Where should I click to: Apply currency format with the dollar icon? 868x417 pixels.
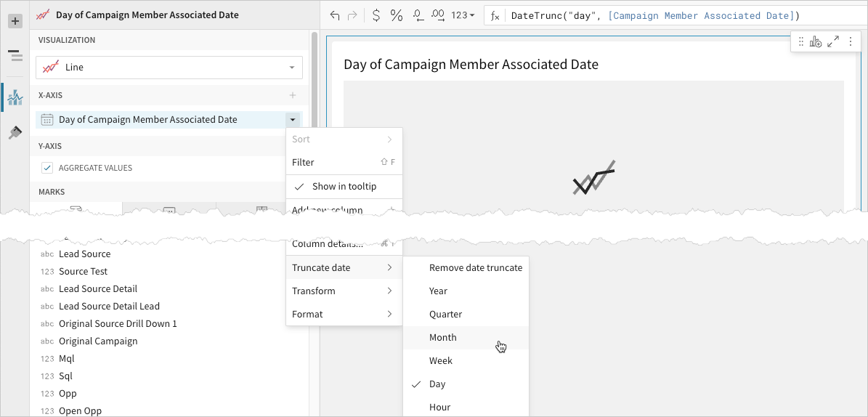[376, 15]
